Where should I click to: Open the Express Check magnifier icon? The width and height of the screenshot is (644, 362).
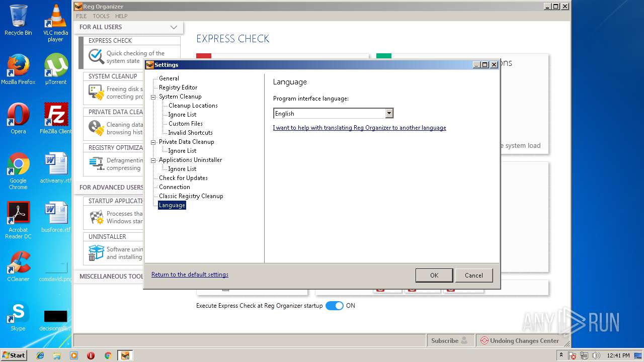(96, 56)
